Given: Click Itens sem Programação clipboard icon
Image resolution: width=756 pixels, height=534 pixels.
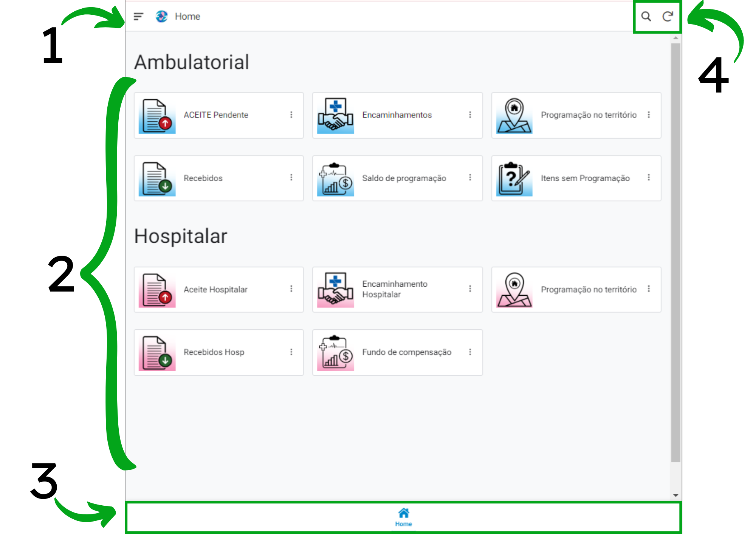Looking at the screenshot, I should coord(514,179).
